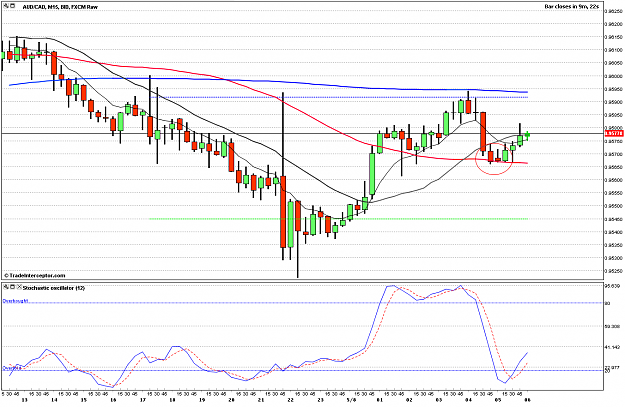The width and height of the screenshot is (625, 407).
Task: Click the 41.142 value on stochastic scale
Action: (612, 347)
